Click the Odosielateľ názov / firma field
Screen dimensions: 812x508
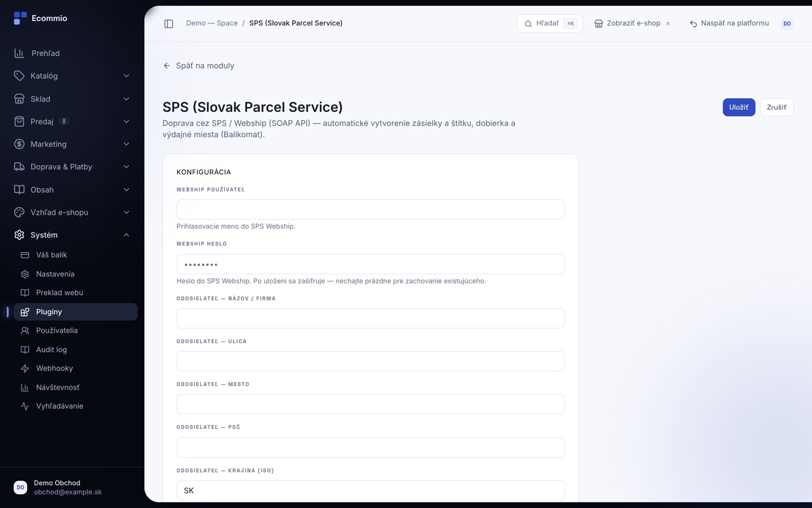click(370, 318)
